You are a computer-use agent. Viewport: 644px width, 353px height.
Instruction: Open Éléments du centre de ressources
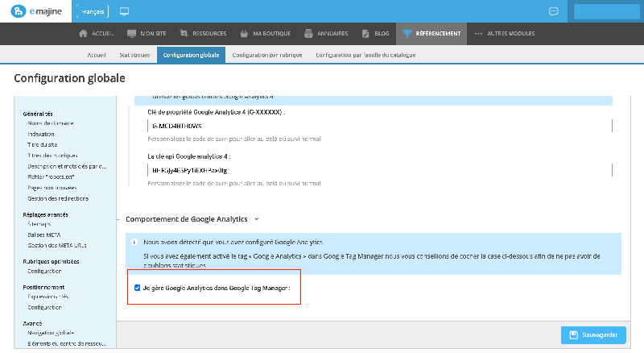point(67,343)
